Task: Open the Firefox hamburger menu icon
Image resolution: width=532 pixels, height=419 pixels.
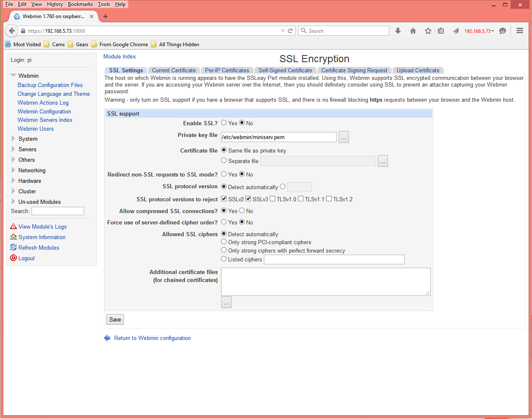Action: 519,30
